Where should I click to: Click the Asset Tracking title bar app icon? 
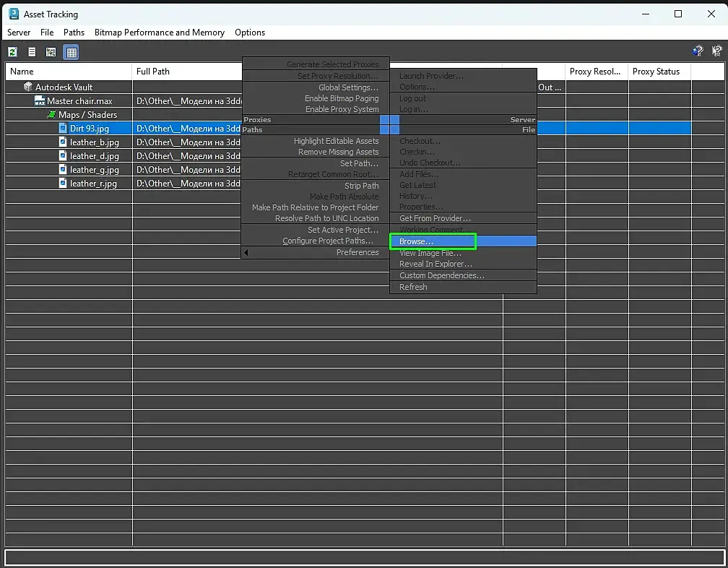click(14, 14)
